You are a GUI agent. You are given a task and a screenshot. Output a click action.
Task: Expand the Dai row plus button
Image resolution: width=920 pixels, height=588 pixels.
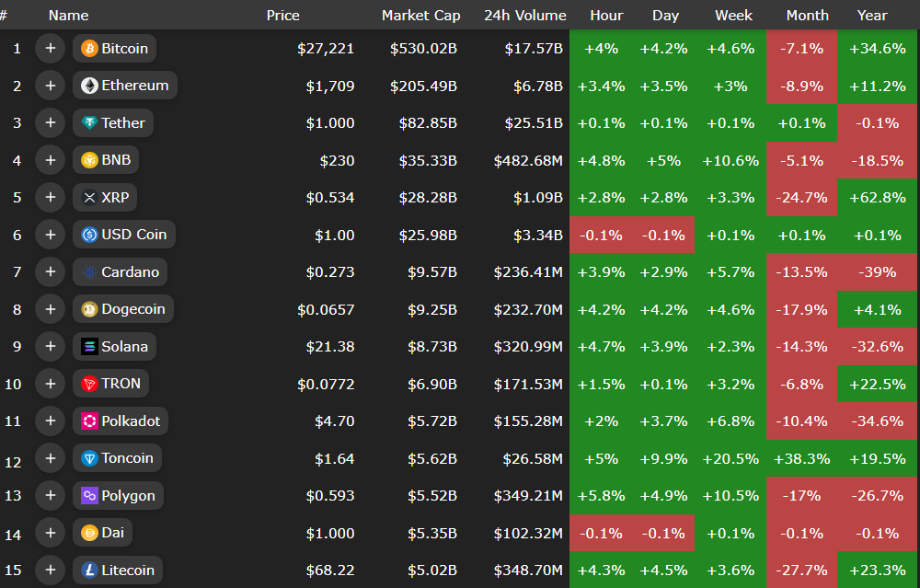[50, 533]
